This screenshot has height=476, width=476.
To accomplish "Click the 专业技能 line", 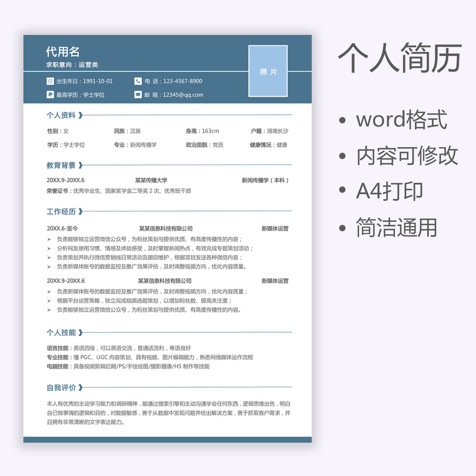I will pyautogui.click(x=150, y=358).
